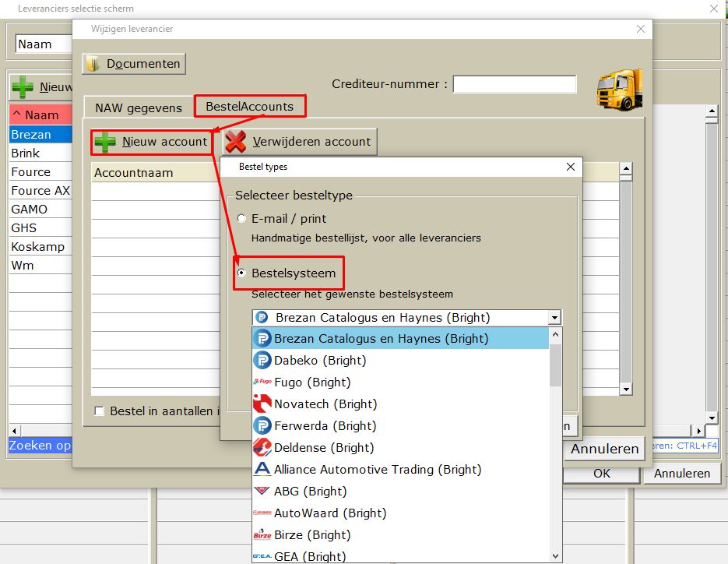
Task: Choose AutoWaard (Bright) from the list
Action: [x=401, y=513]
